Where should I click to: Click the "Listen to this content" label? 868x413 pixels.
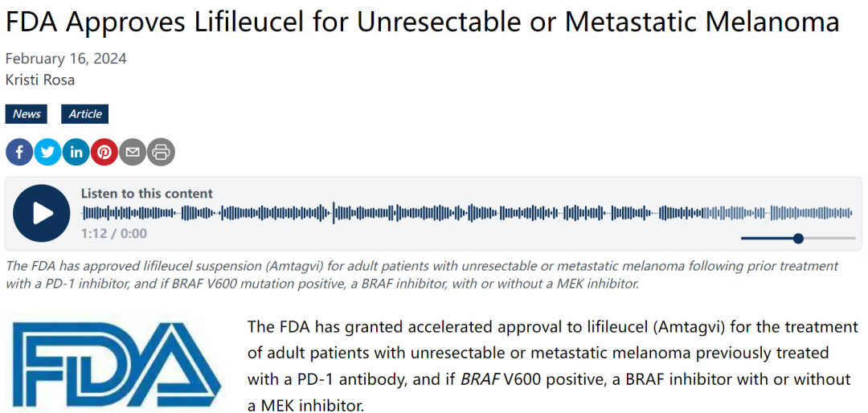point(147,194)
